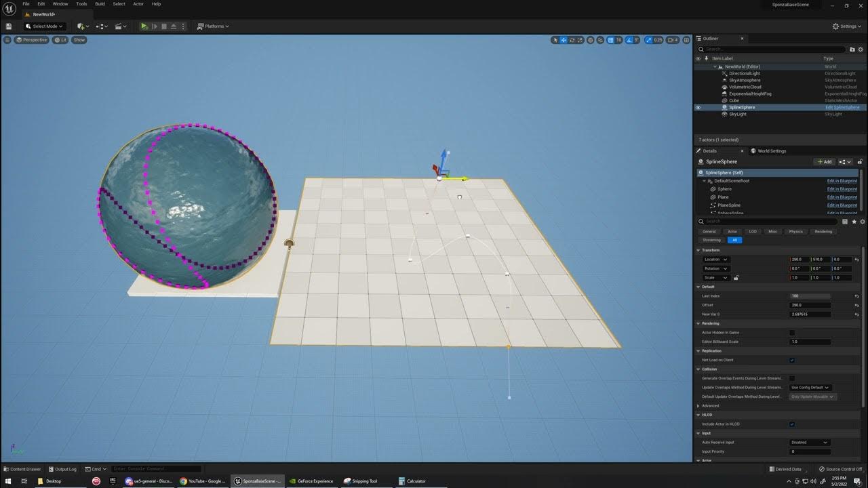Toggle scale snapping icon

(x=648, y=40)
